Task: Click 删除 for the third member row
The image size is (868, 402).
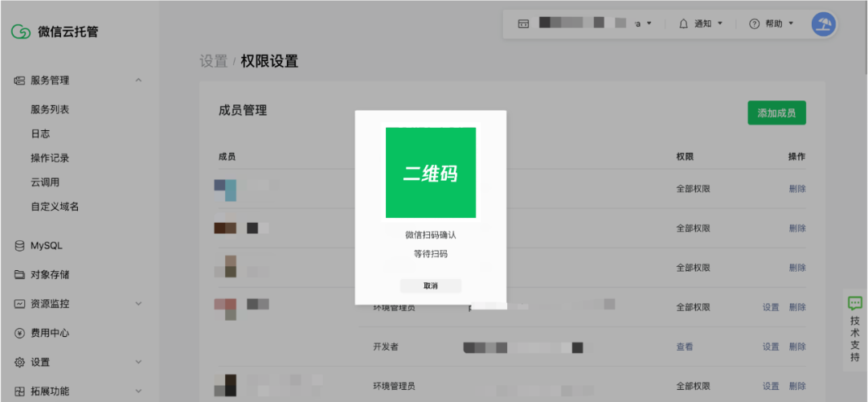Action: [797, 268]
